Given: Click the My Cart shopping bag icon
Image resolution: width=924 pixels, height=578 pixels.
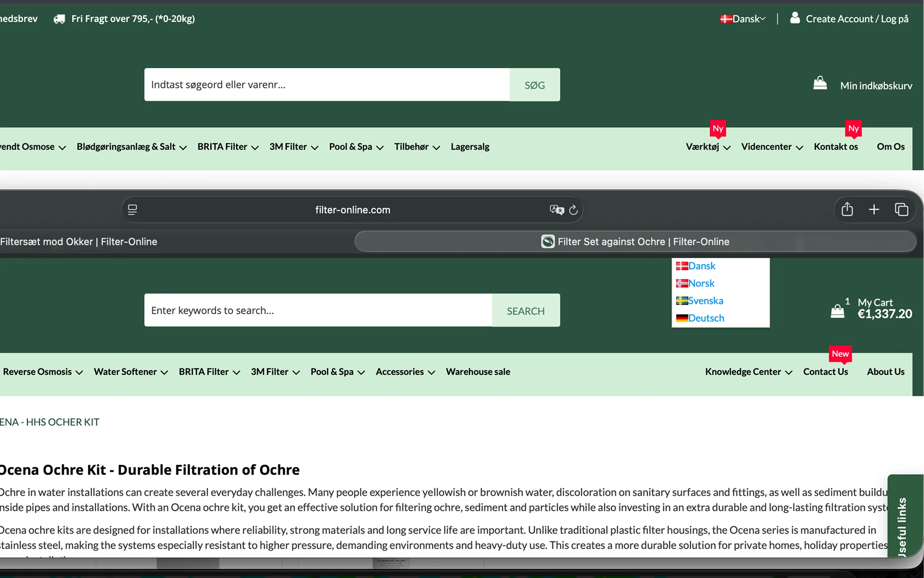Looking at the screenshot, I should coord(837,310).
